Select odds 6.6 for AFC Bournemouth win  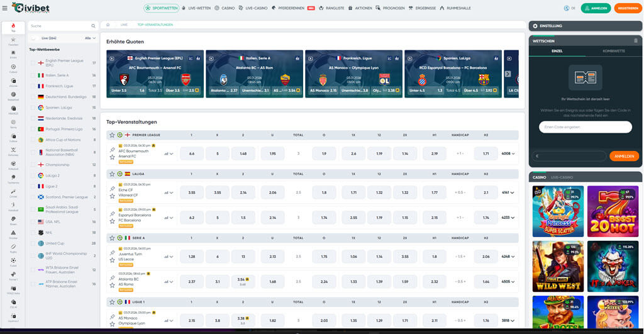[x=192, y=153]
